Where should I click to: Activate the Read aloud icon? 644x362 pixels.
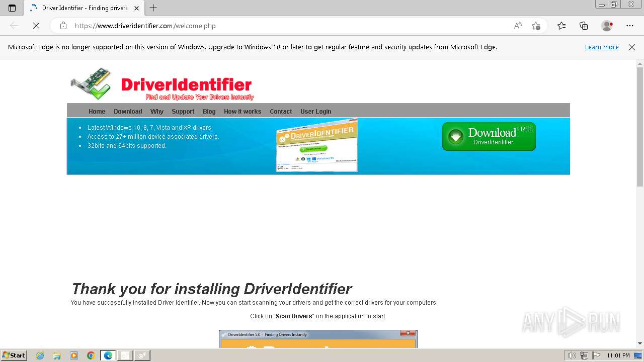[x=518, y=26]
